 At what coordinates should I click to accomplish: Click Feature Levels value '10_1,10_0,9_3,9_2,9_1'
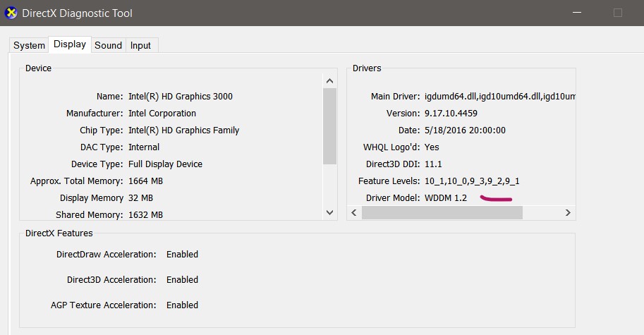pos(472,181)
